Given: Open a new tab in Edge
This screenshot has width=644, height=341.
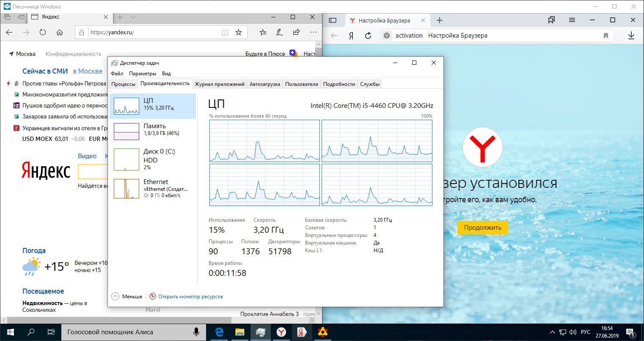Looking at the screenshot, I should point(120,17).
